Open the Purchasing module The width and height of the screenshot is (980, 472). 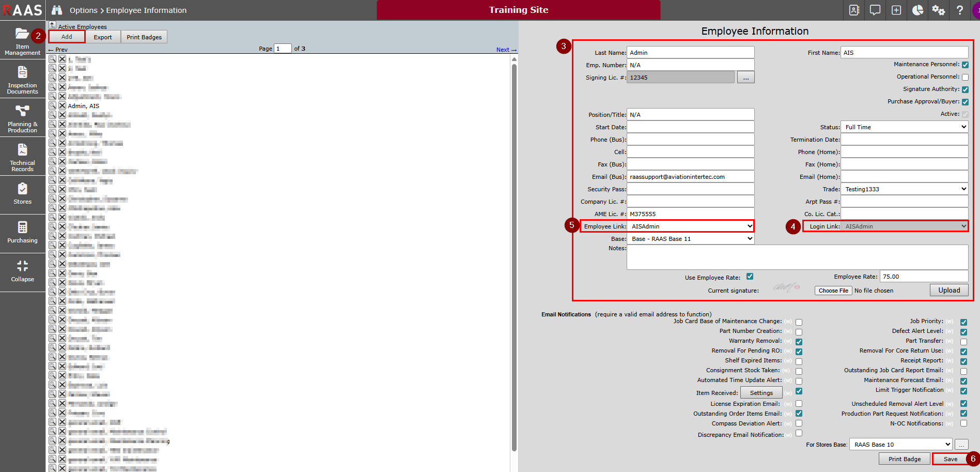click(22, 233)
